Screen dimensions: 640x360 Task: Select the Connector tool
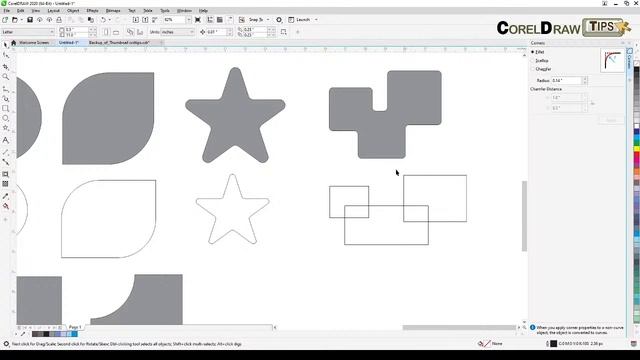(6, 162)
